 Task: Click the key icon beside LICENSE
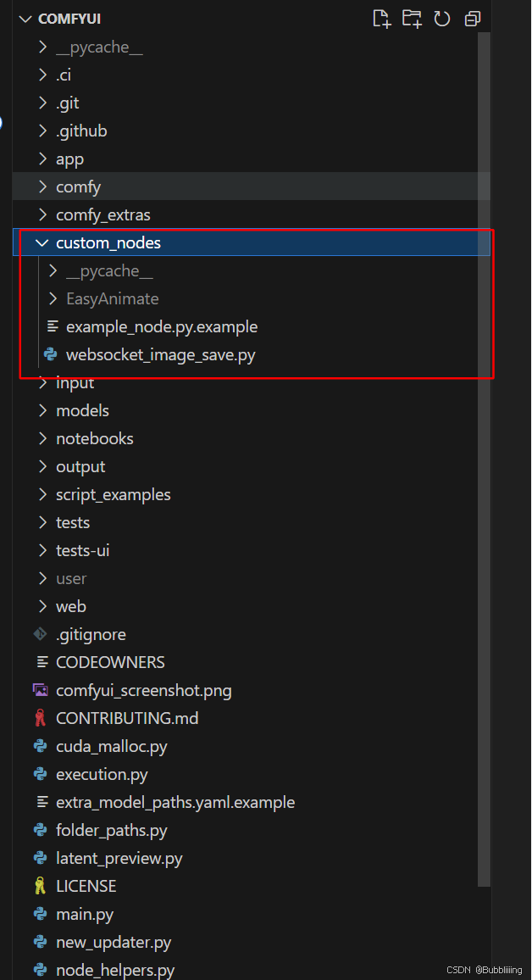coord(40,886)
